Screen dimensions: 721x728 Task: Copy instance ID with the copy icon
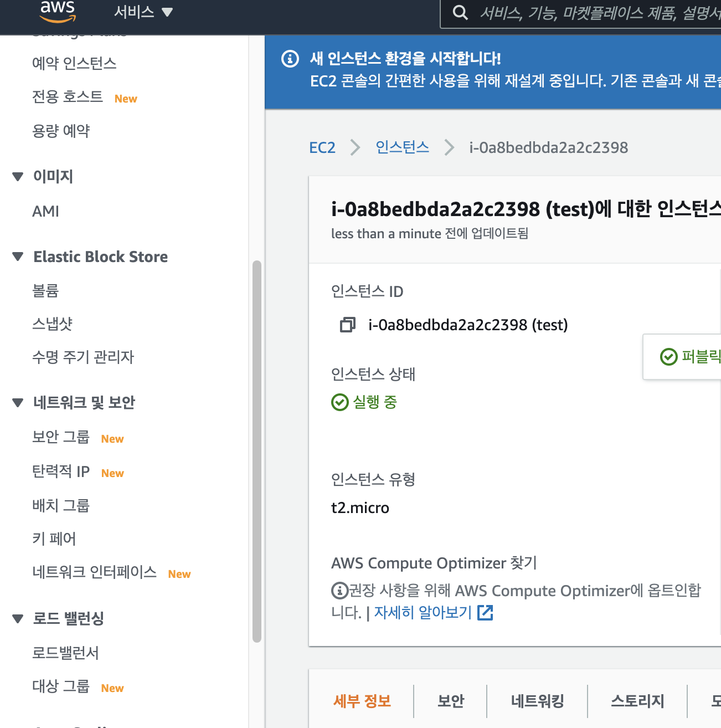[347, 325]
